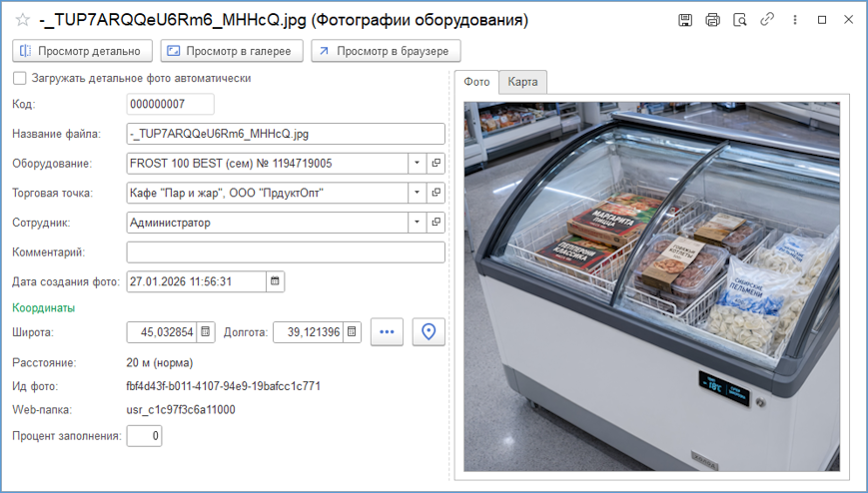The height and width of the screenshot is (493, 868).
Task: Select the Фото tab
Action: coord(476,82)
